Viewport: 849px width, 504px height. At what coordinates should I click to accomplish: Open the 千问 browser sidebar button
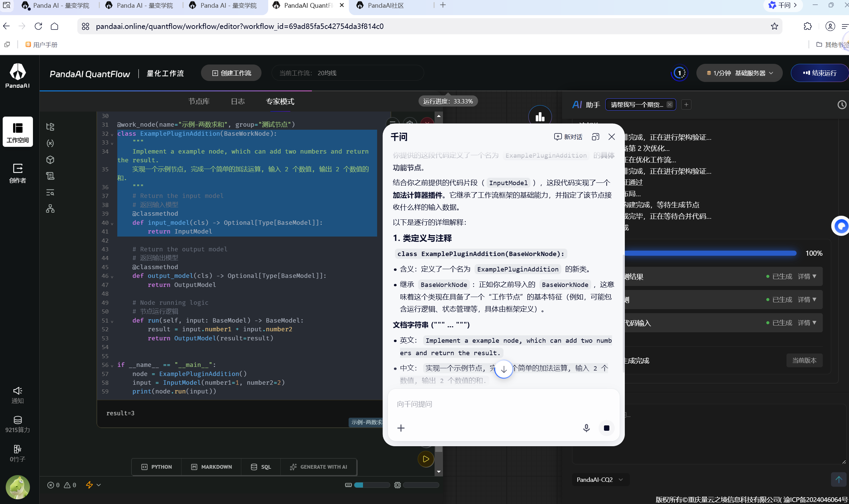(783, 5)
